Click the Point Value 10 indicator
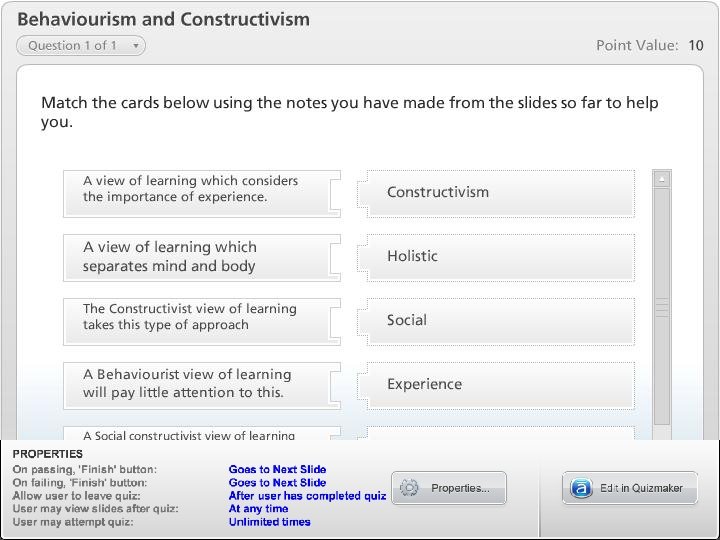 click(650, 45)
